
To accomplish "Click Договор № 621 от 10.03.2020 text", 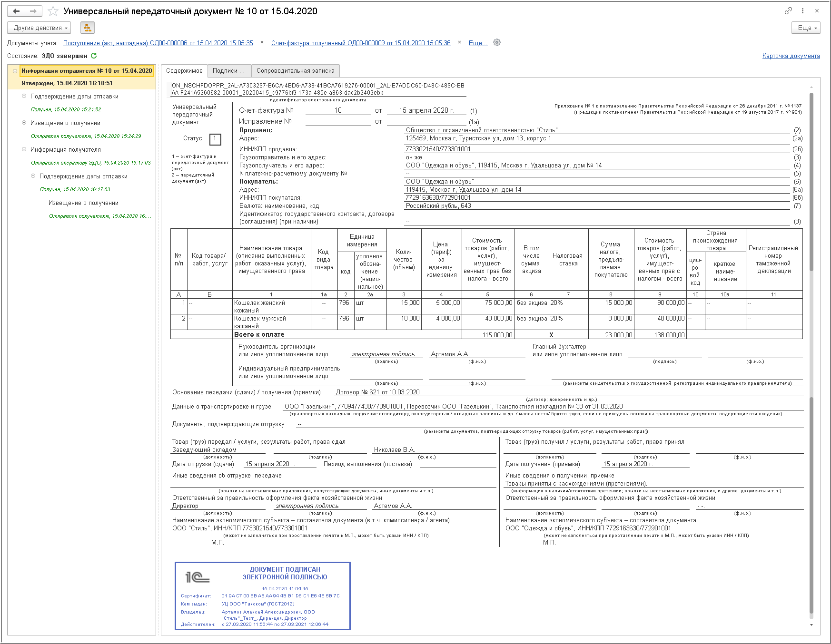I will pyautogui.click(x=378, y=392).
